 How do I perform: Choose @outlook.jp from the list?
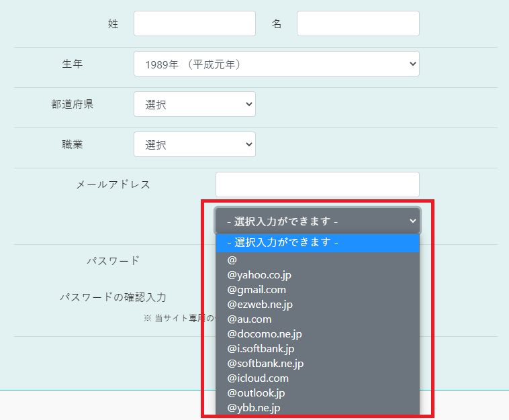(318, 392)
